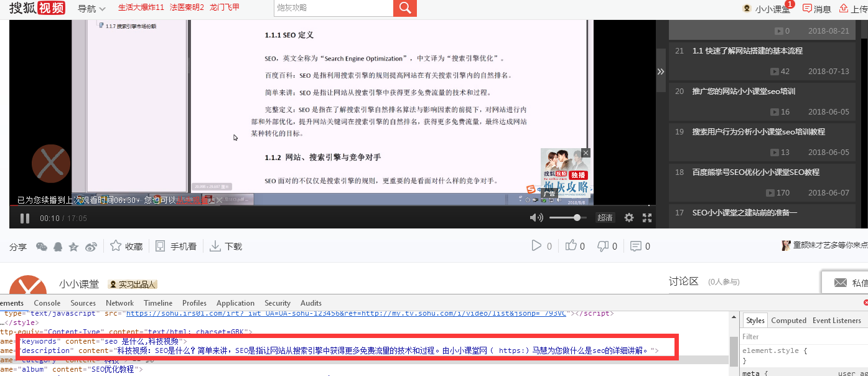Click the 下载 download icon
The image size is (868, 376).
coord(215,246)
